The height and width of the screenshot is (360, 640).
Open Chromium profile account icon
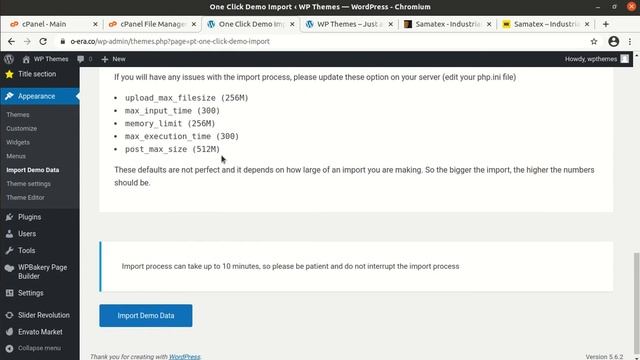pyautogui.click(x=613, y=41)
